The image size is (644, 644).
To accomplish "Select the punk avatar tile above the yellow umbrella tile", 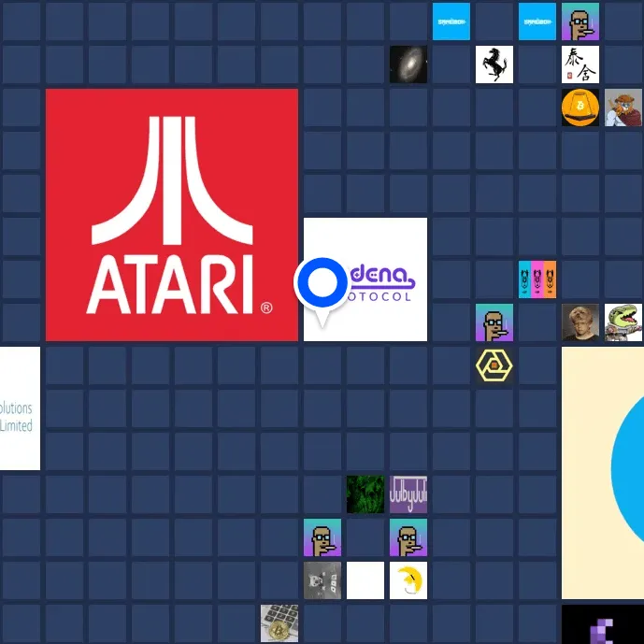I will [x=408, y=537].
